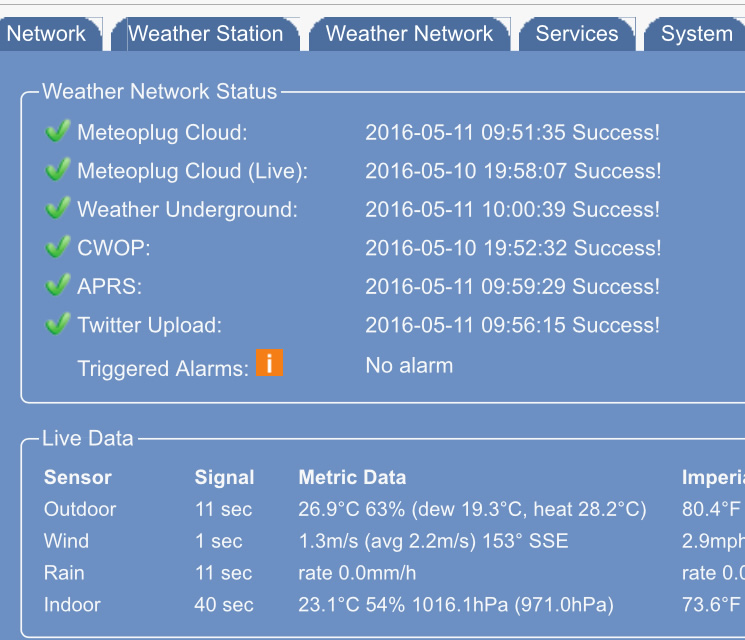Open the System tab
Screen dimensions: 745x640
click(x=696, y=34)
